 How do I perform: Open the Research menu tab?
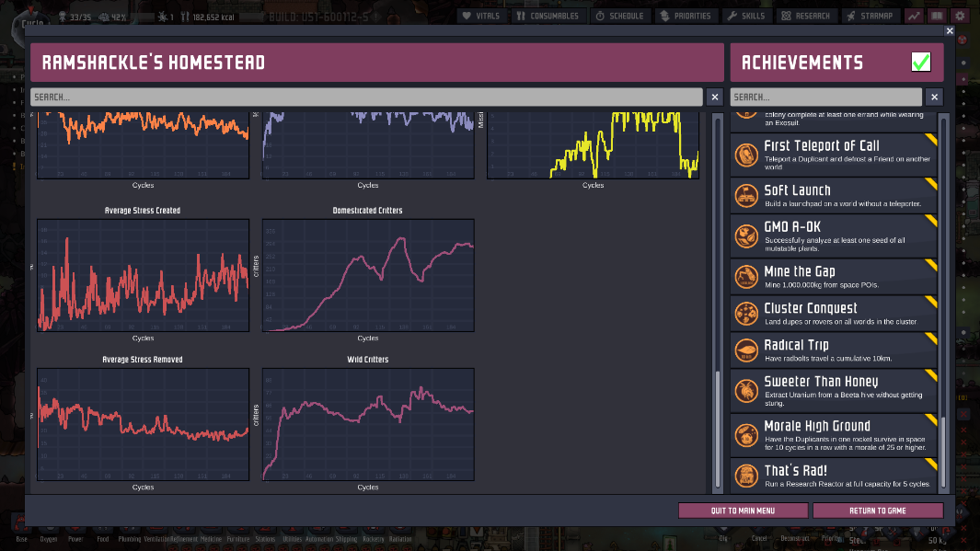tap(807, 16)
